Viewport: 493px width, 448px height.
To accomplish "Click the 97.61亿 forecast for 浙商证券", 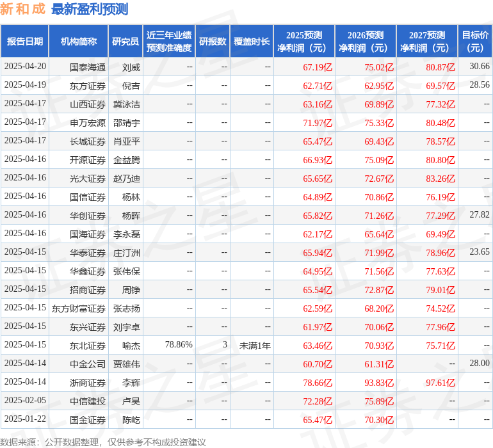I will pos(440,382).
